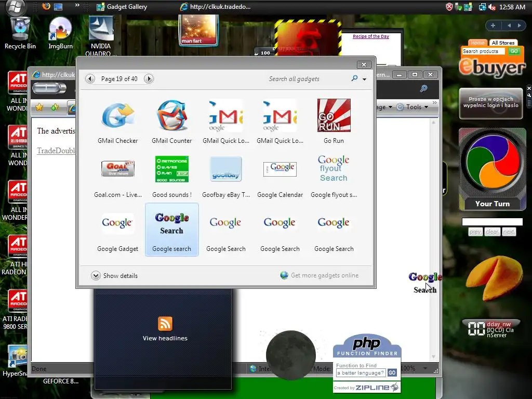Open the HyperSnap desktop shortcut
532x399 pixels.
(x=15, y=361)
